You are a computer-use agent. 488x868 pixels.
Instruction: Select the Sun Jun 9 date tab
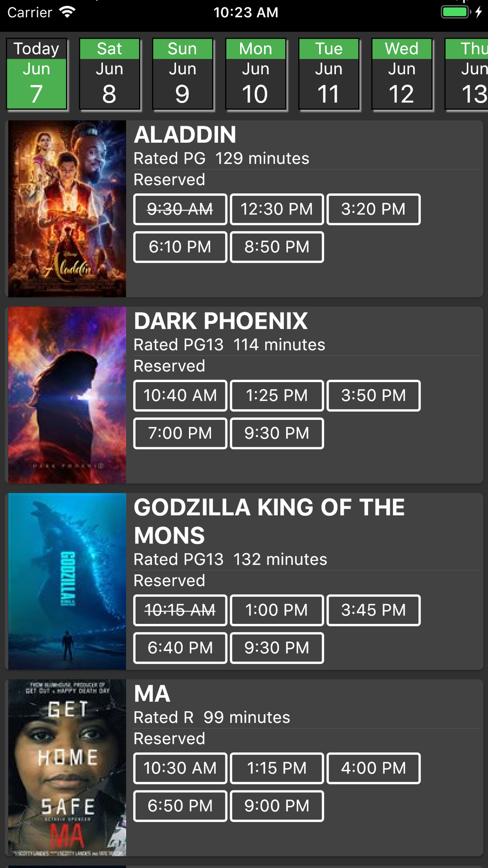point(183,74)
